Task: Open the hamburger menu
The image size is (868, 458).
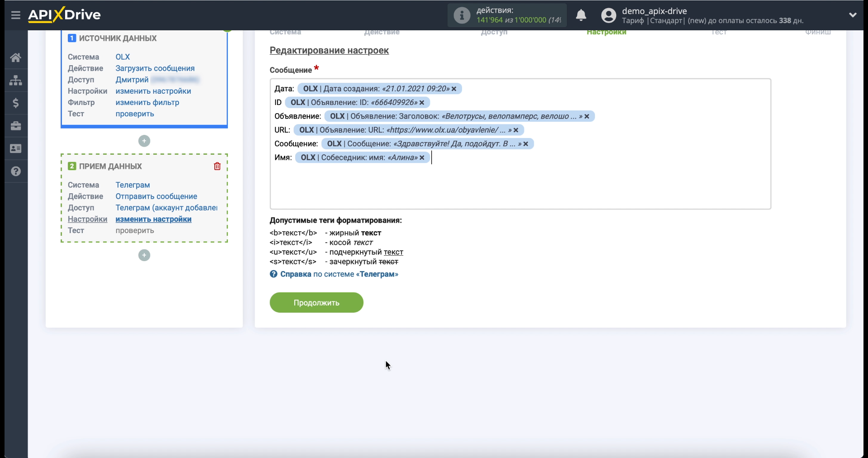Action: pos(16,15)
